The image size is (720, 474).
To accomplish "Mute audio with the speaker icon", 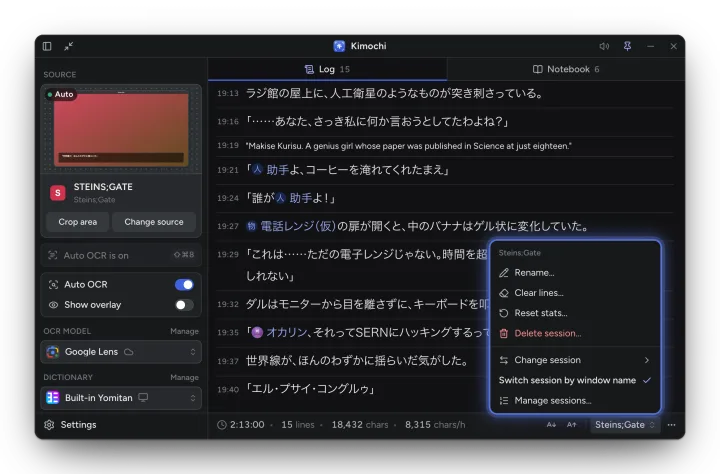I will click(604, 46).
